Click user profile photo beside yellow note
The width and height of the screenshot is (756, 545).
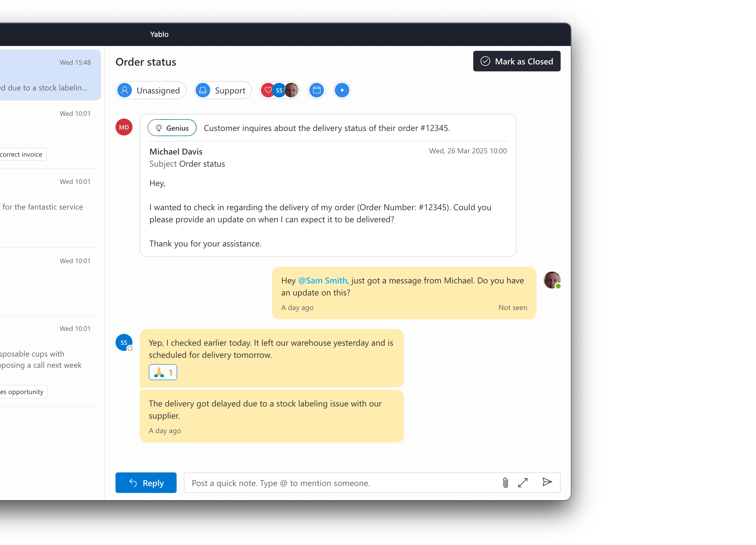552,280
